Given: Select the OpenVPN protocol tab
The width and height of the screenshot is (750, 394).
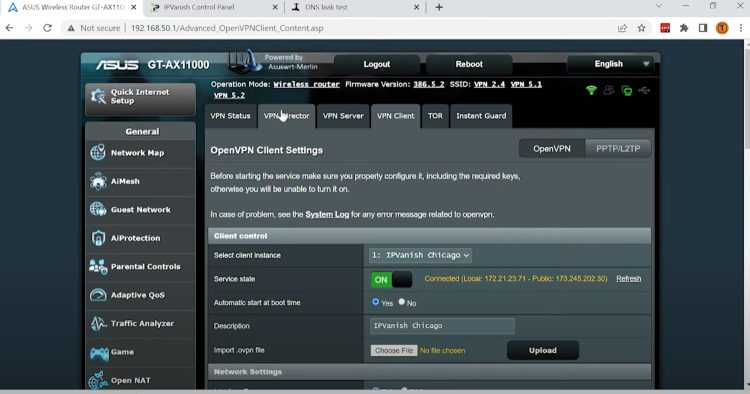Looking at the screenshot, I should pos(552,149).
